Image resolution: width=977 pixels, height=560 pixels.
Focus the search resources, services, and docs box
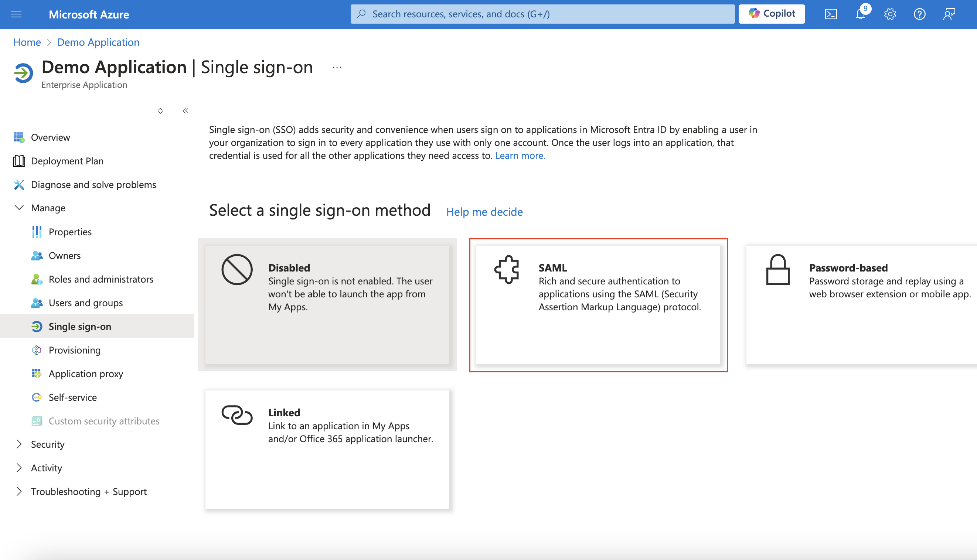click(542, 14)
